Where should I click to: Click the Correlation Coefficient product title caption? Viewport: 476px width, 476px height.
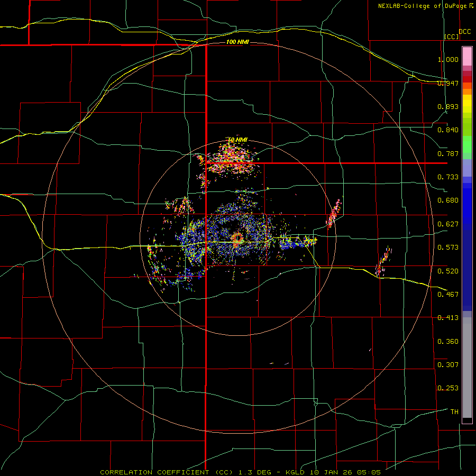coord(240,472)
